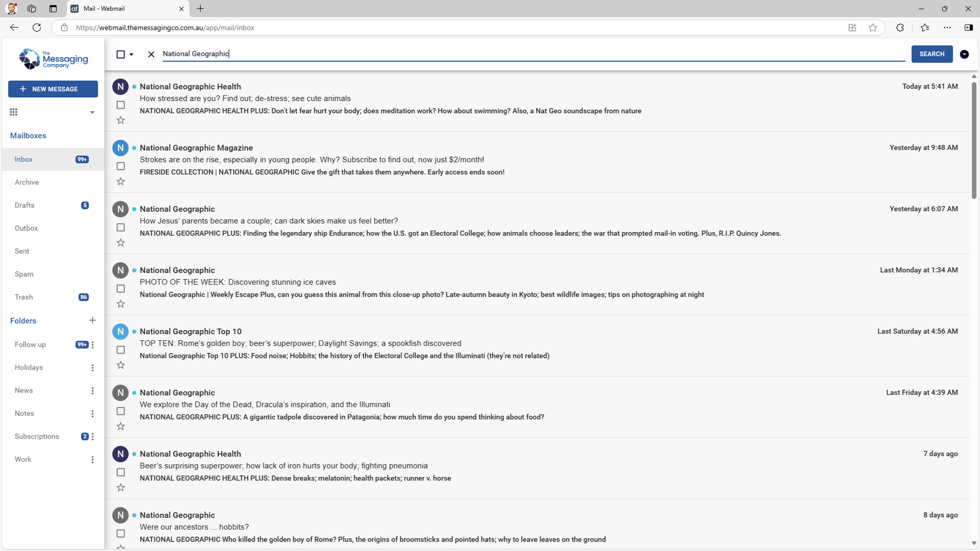Check the 'How stressed are you?' email checkbox
This screenshot has height=551, width=980.
(x=120, y=105)
